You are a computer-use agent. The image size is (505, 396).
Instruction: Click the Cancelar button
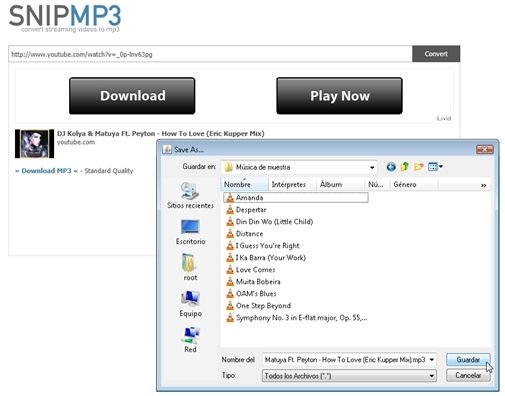tap(468, 376)
